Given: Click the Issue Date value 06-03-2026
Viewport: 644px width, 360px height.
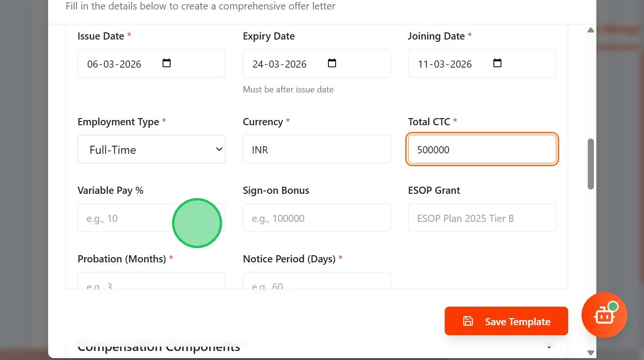Looking at the screenshot, I should point(114,64).
